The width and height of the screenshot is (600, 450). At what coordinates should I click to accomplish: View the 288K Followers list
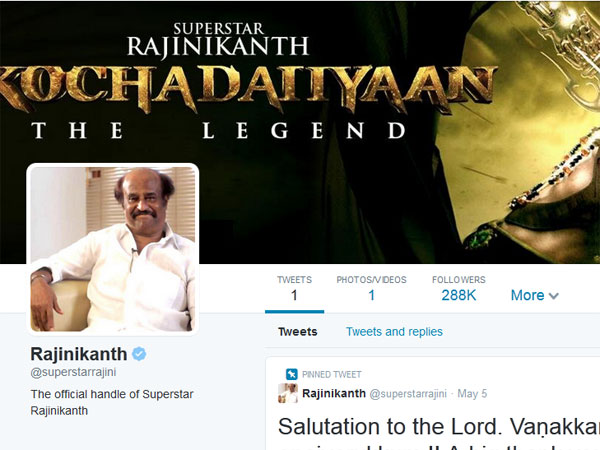(459, 289)
